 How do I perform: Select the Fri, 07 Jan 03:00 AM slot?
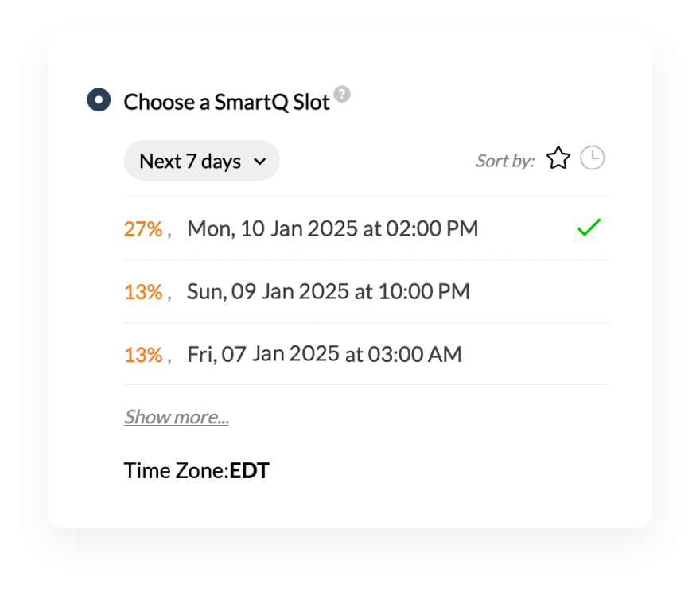(323, 354)
